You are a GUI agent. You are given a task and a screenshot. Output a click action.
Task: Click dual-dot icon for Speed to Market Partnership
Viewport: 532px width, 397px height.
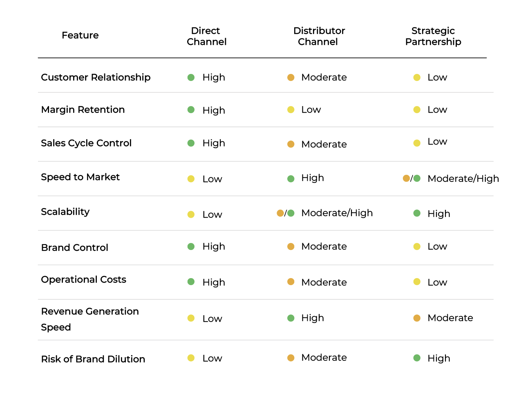[411, 178]
